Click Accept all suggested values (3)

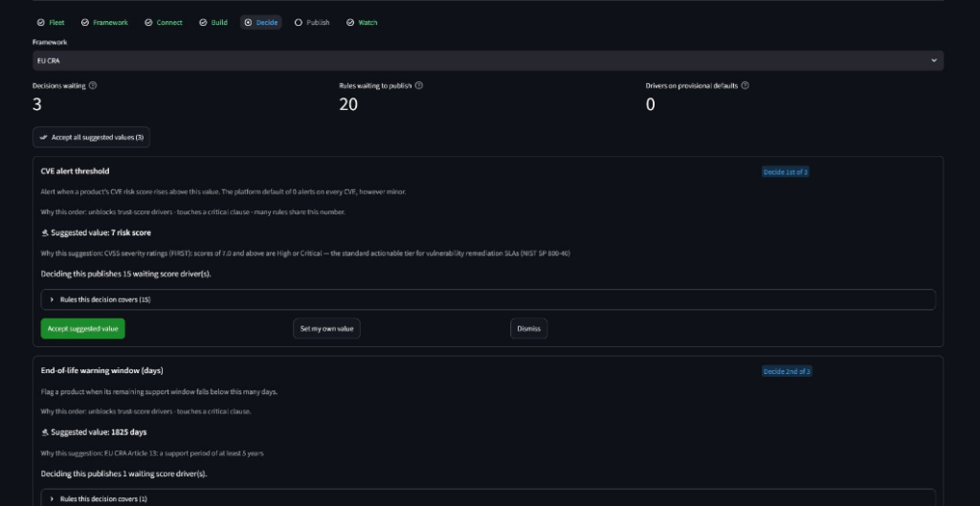(x=91, y=138)
